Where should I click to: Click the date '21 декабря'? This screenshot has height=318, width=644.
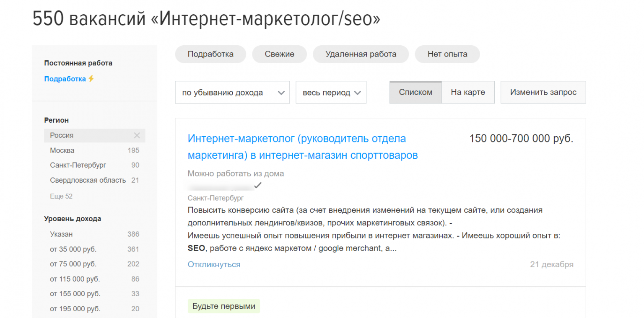coord(552,264)
